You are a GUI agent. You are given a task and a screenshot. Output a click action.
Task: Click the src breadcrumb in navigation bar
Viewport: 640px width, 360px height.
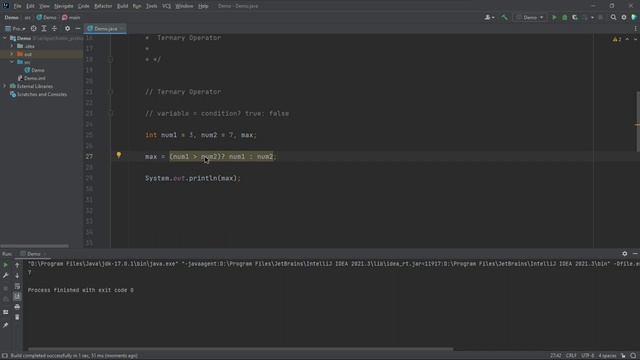coord(27,18)
